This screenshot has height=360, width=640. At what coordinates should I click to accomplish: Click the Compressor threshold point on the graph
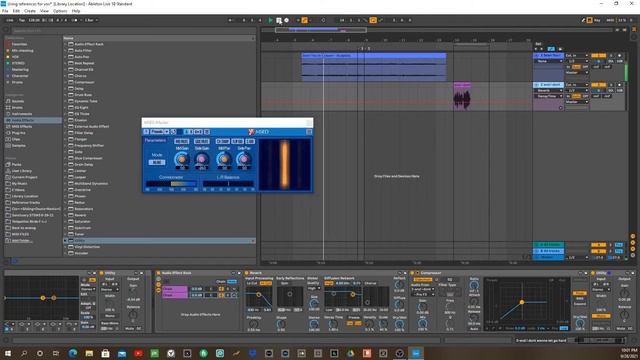pos(522,302)
